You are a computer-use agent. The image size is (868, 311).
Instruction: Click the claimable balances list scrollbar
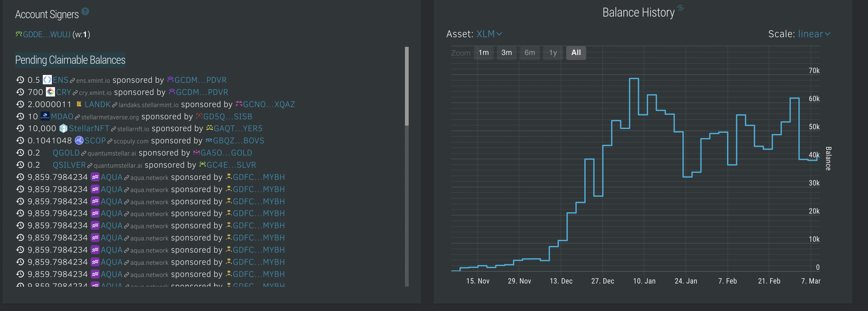(407, 86)
